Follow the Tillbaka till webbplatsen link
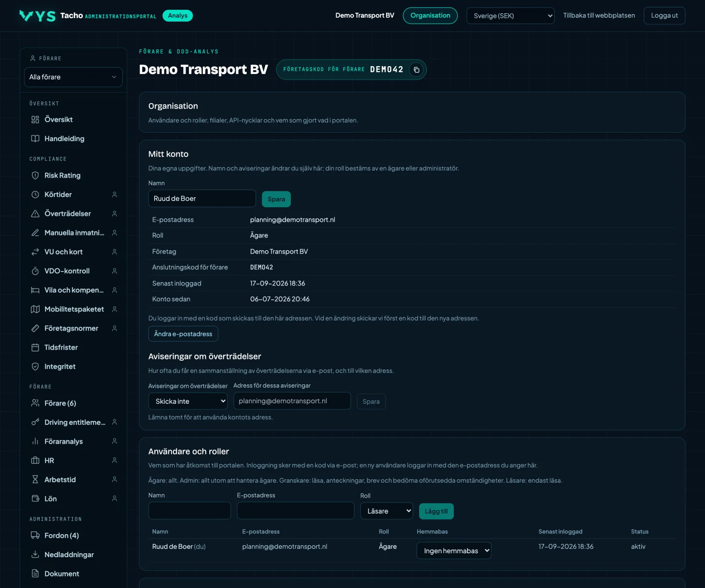The height and width of the screenshot is (588, 705). pyautogui.click(x=599, y=15)
